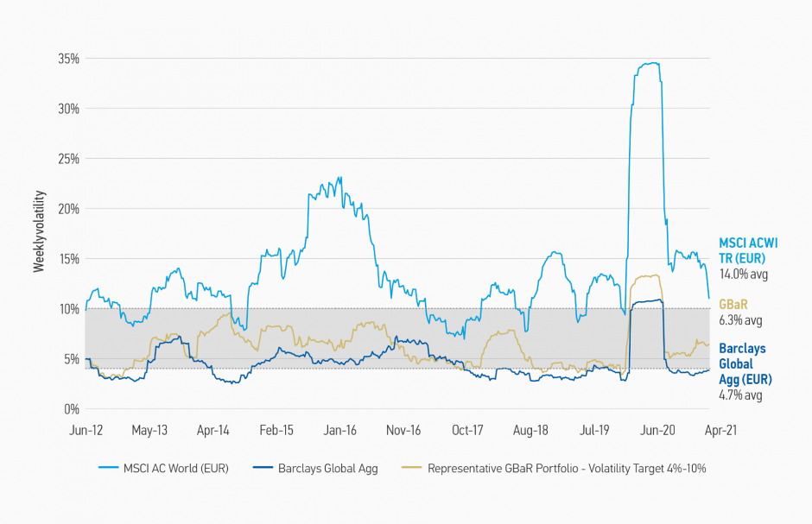Click the Apr-21 x-axis date label
Image resolution: width=812 pixels, height=524 pixels.
pyautogui.click(x=719, y=429)
